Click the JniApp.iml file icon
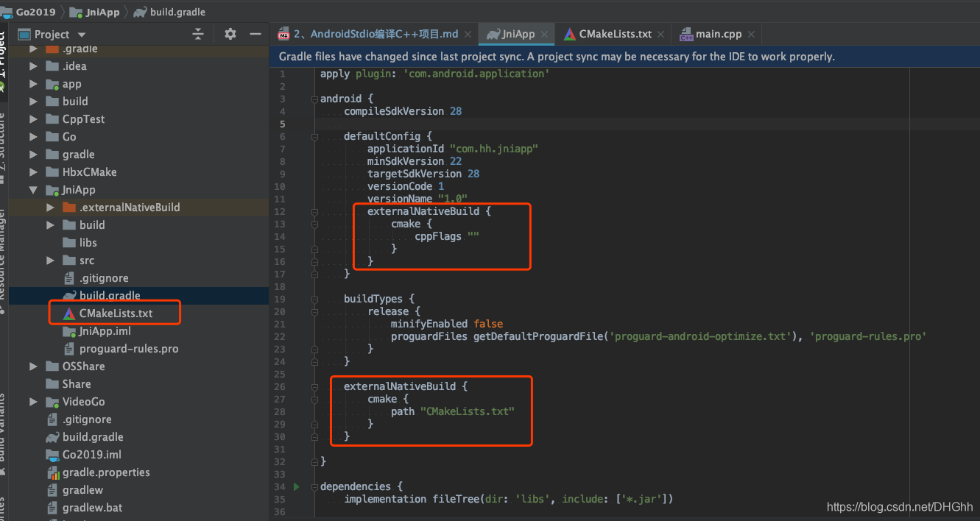The image size is (980, 521). 69,331
